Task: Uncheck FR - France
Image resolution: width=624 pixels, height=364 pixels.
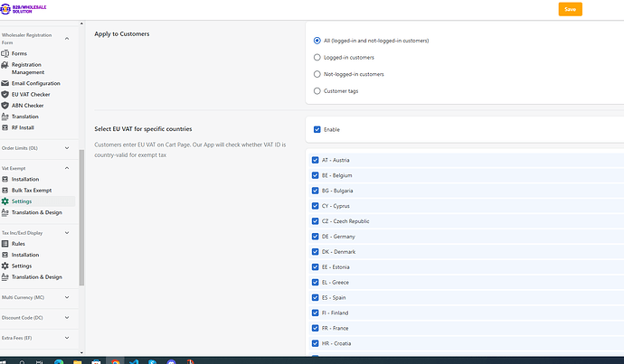Action: click(316, 328)
